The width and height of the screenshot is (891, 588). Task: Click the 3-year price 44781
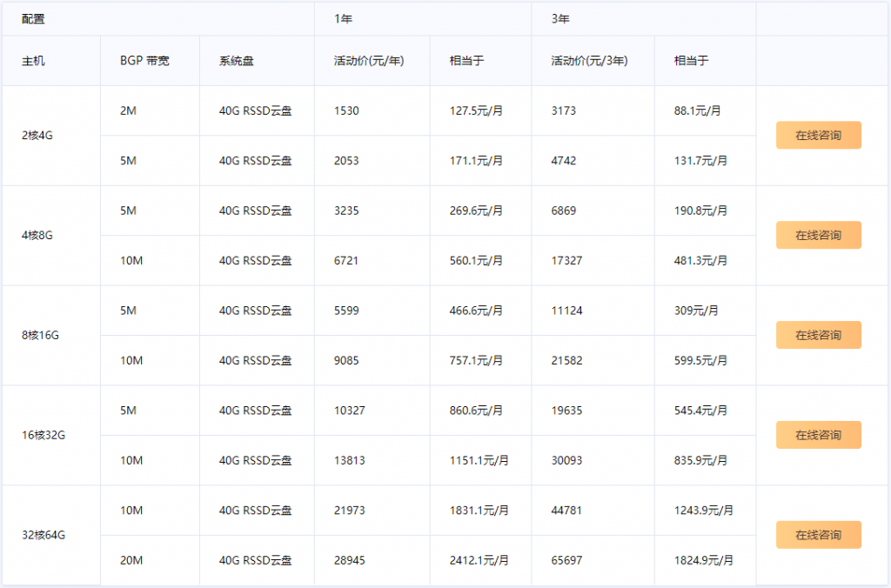click(566, 511)
